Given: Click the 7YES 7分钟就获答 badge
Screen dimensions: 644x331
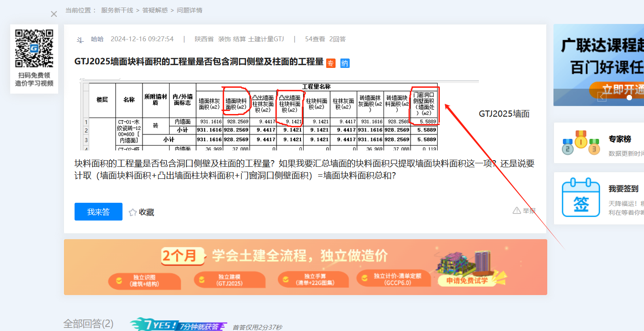Looking at the screenshot, I should (179, 325).
